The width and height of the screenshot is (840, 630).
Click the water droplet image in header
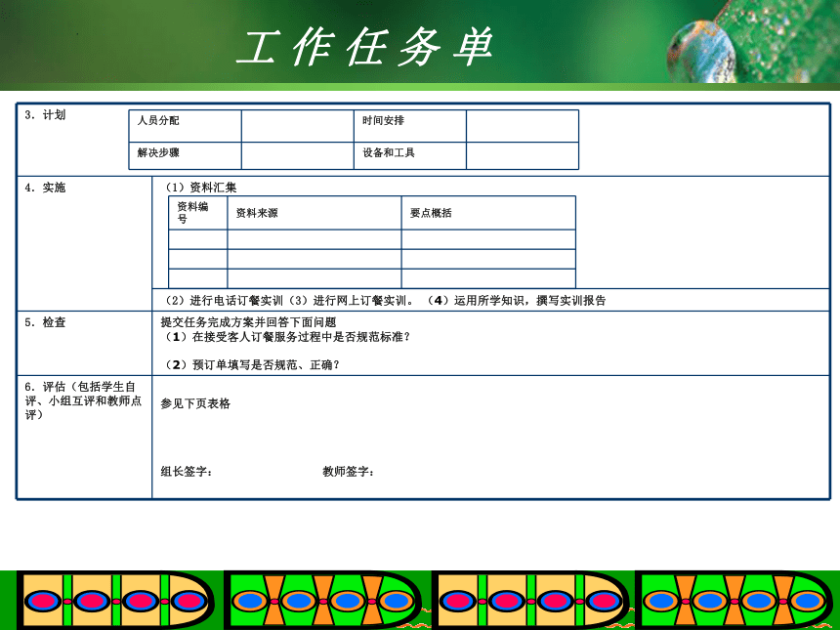click(x=701, y=52)
